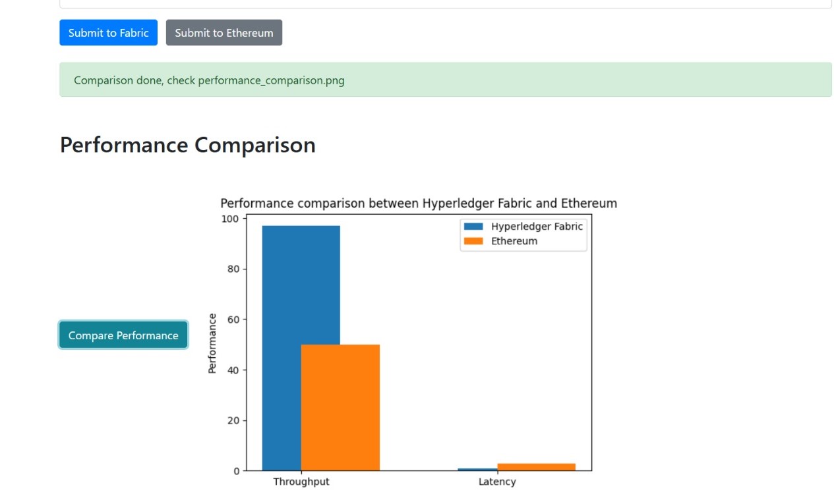
Task: Click the orange Ethereum legend swatch
Action: 473,241
